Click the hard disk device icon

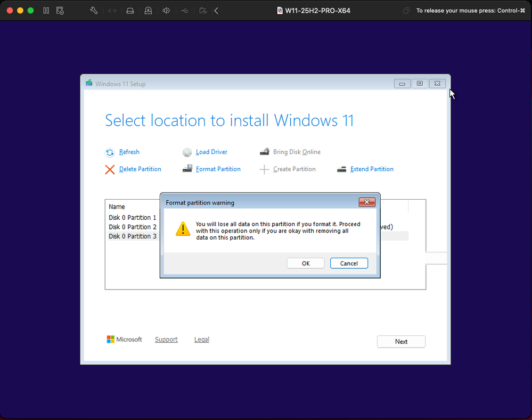point(130,11)
